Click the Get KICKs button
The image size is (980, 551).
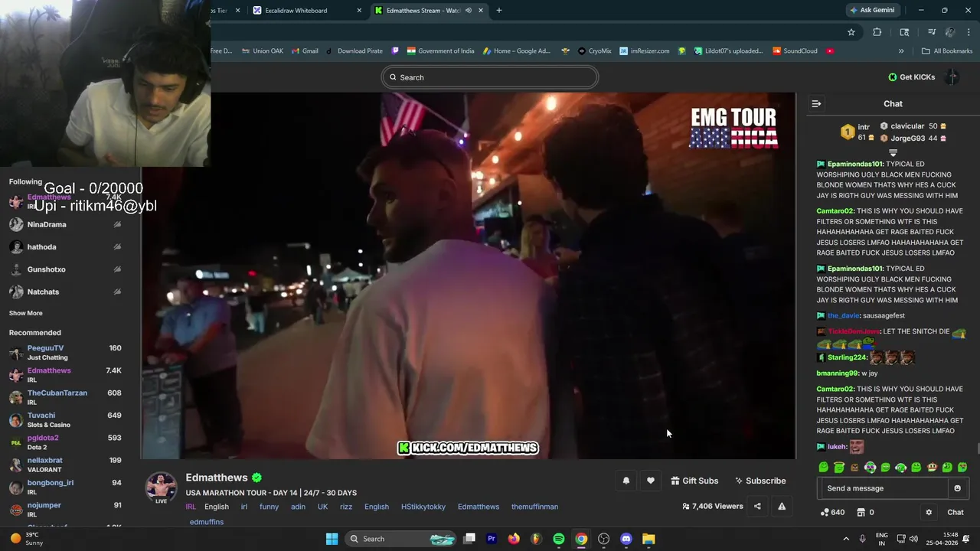point(912,77)
